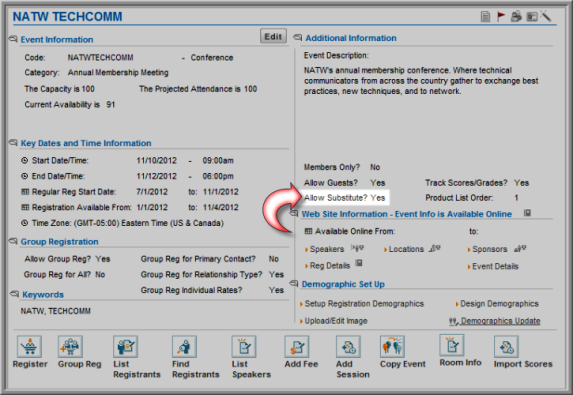The height and width of the screenshot is (395, 573).
Task: Click the Add Session icon
Action: (348, 346)
